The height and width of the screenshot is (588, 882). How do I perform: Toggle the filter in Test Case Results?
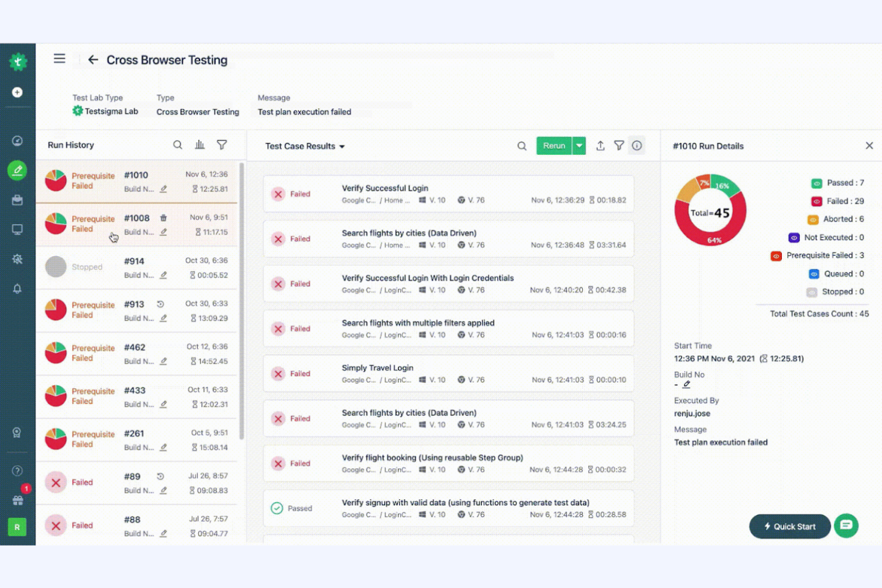pos(619,145)
